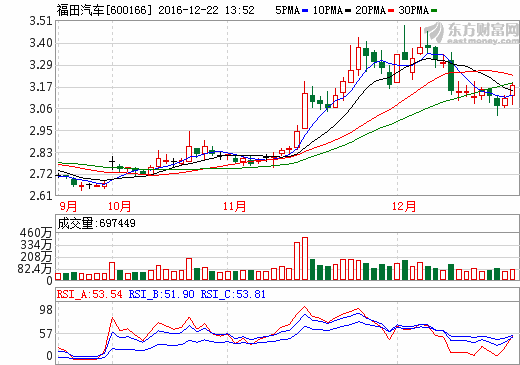Click the 2.72 price axis label
The width and height of the screenshot is (520, 365).
coord(41,174)
